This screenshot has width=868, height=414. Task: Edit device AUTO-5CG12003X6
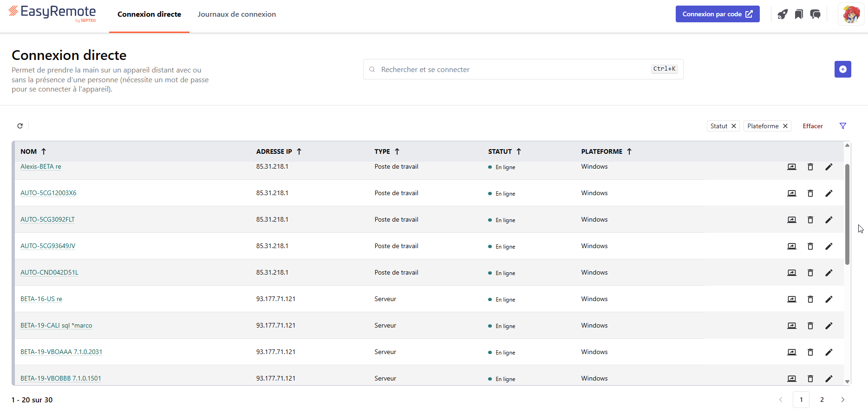pos(829,193)
